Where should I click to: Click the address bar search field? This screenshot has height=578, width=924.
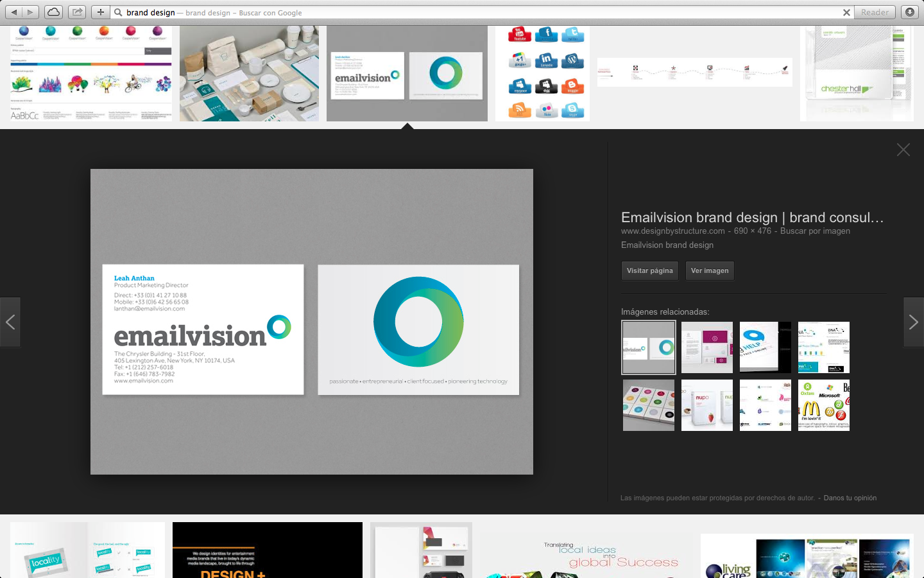(x=475, y=12)
